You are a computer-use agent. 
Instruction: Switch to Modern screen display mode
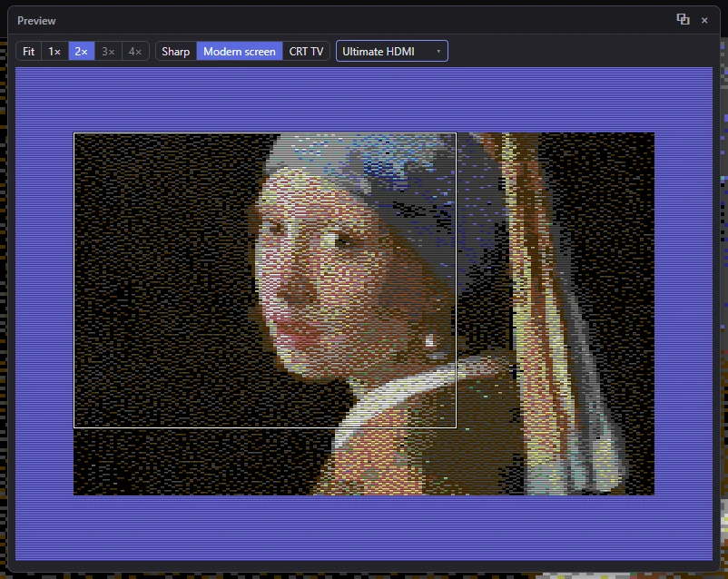click(x=240, y=51)
